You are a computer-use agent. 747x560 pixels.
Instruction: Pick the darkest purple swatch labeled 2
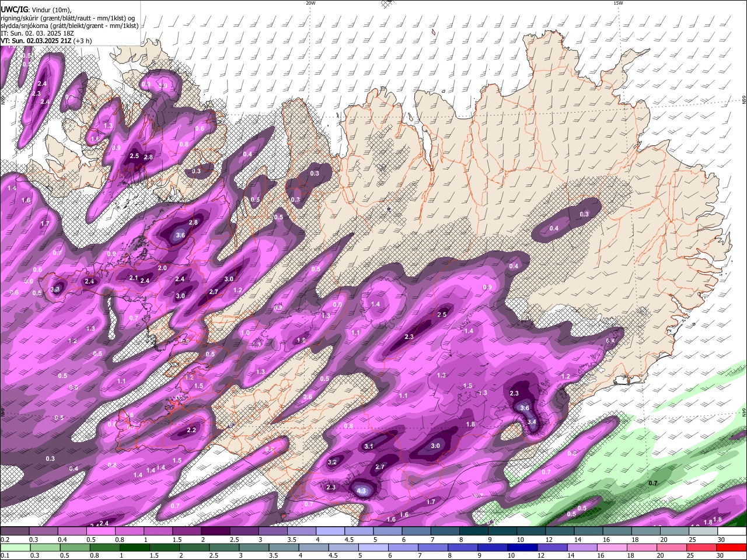pos(215,531)
